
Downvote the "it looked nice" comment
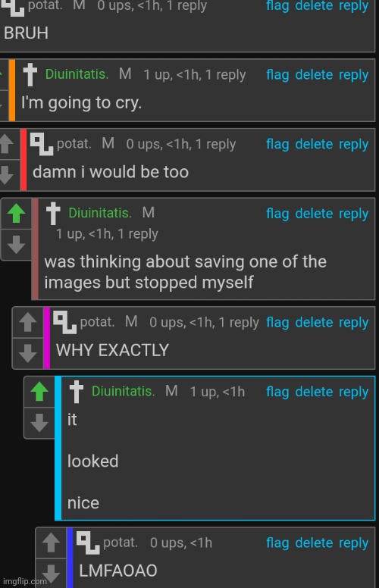coord(39,423)
